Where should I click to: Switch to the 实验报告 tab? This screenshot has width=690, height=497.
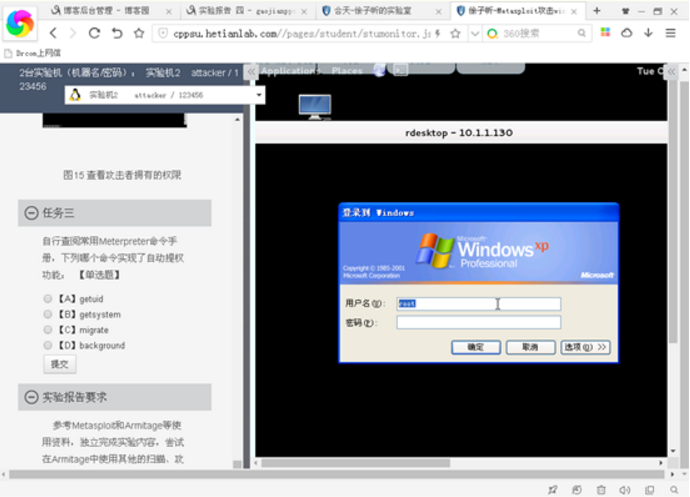(246, 11)
